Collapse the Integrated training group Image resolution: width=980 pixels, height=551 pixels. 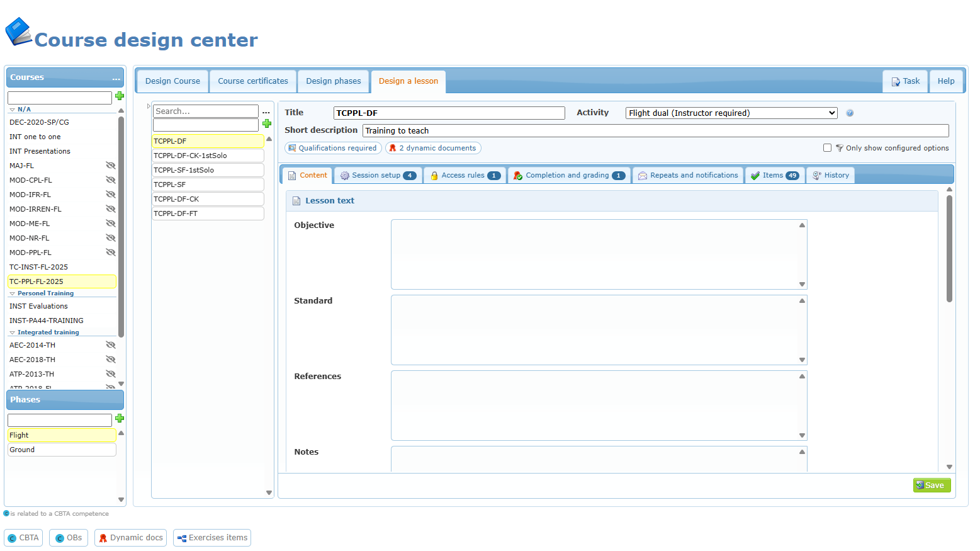click(x=12, y=332)
